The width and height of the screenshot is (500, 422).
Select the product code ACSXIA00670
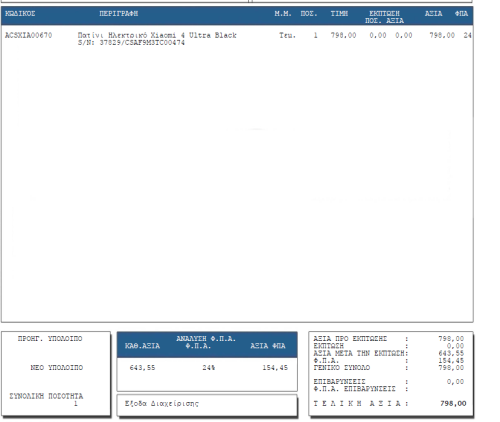pos(28,35)
